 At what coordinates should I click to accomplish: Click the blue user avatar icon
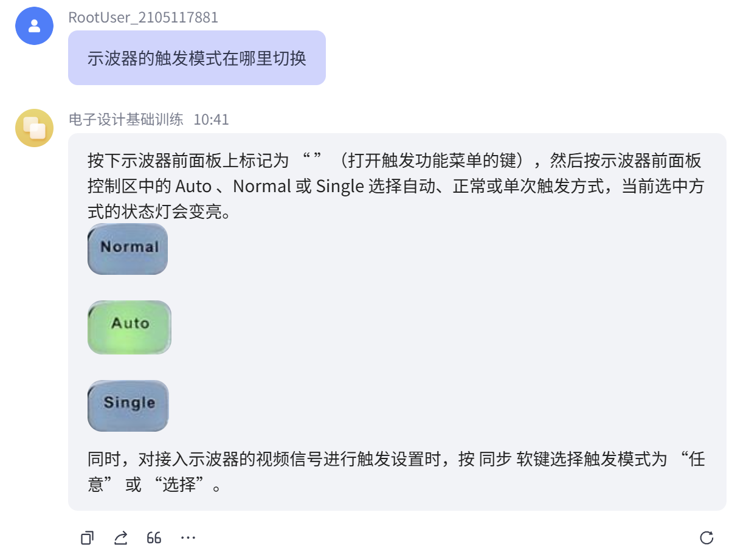click(x=34, y=26)
